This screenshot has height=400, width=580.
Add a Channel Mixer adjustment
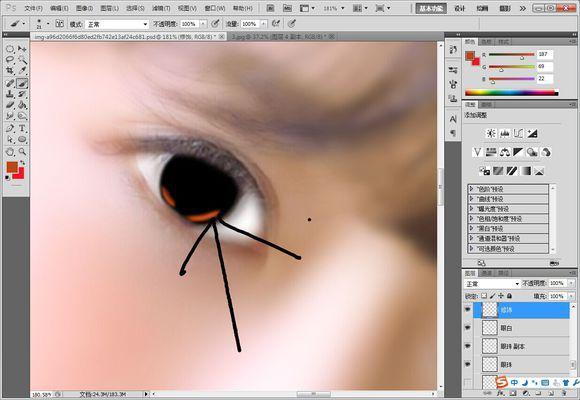pyautogui.click(x=546, y=152)
